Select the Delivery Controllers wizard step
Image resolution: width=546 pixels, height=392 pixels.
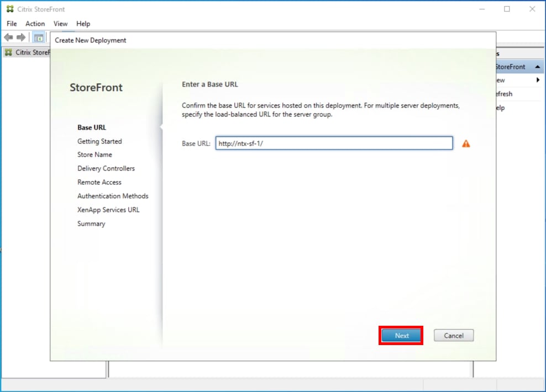pyautogui.click(x=106, y=168)
